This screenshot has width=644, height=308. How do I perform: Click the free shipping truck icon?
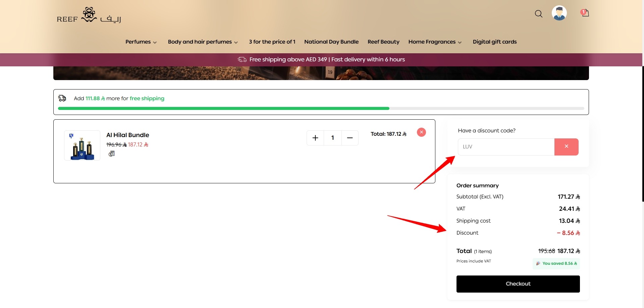point(62,98)
